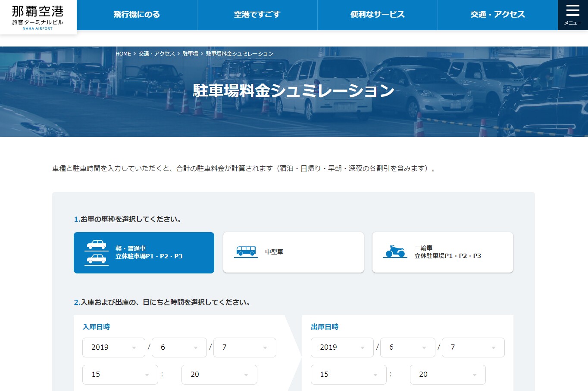Click the bus icon for 中型車
The height and width of the screenshot is (391, 588).
tap(246, 251)
